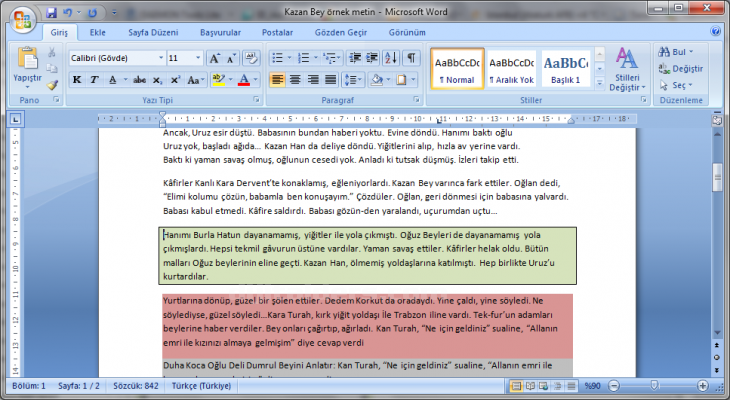Activate the Format Painter brush
Viewport: 730px width, 400px height.
(52, 85)
